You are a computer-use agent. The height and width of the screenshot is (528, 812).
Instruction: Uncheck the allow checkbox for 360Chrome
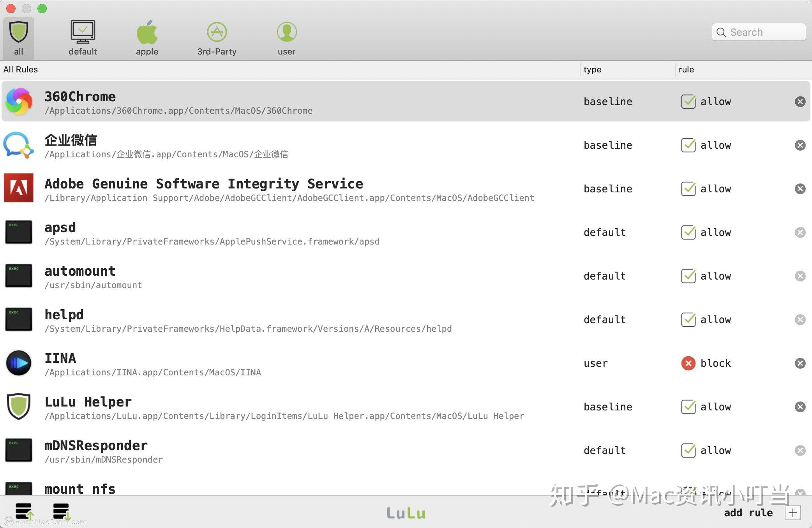[688, 102]
